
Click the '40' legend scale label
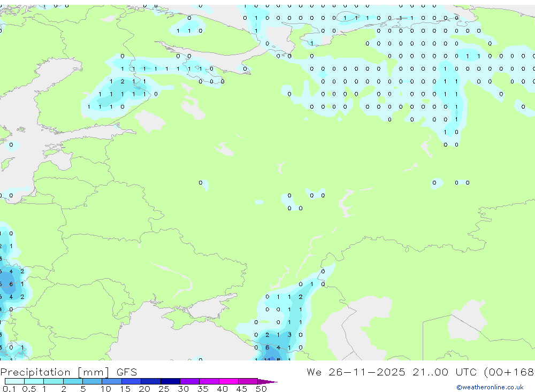(x=222, y=389)
